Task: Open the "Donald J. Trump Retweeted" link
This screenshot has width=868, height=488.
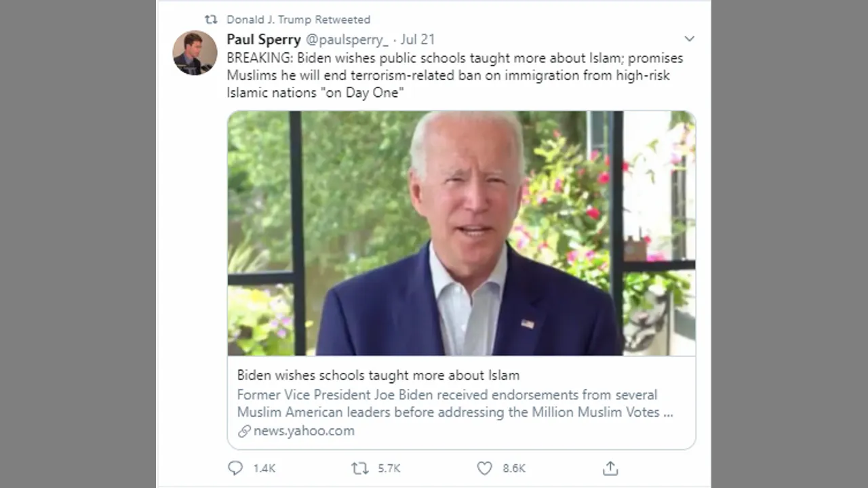Action: click(x=298, y=20)
